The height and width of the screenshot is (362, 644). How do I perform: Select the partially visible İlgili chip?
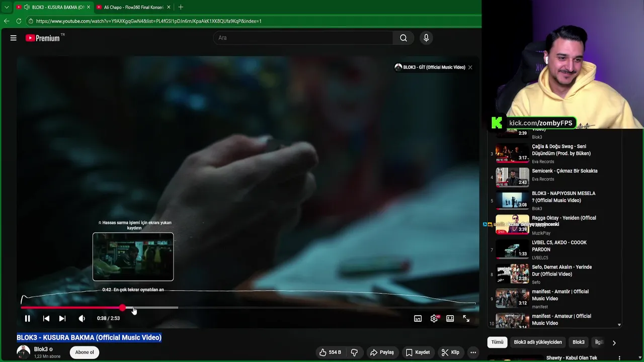[599, 342]
